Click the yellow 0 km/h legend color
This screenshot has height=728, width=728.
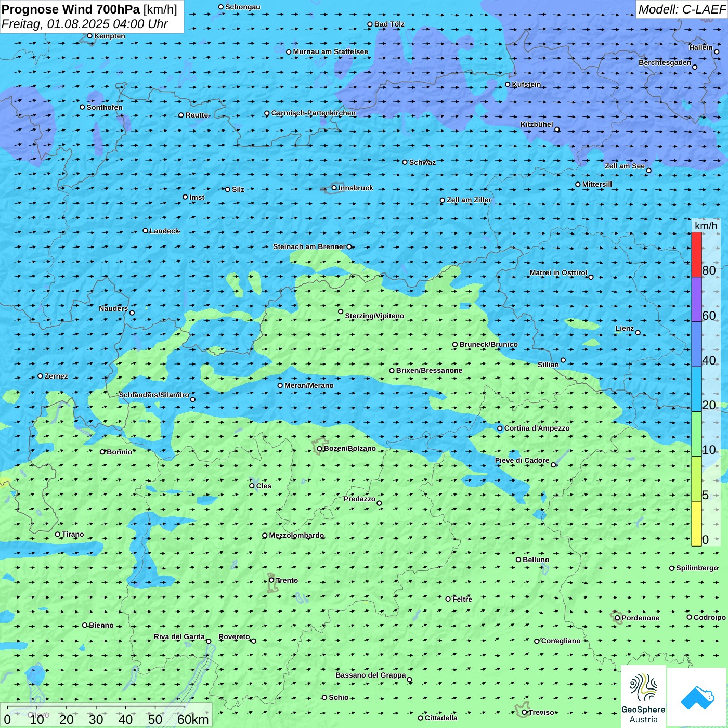(x=696, y=524)
